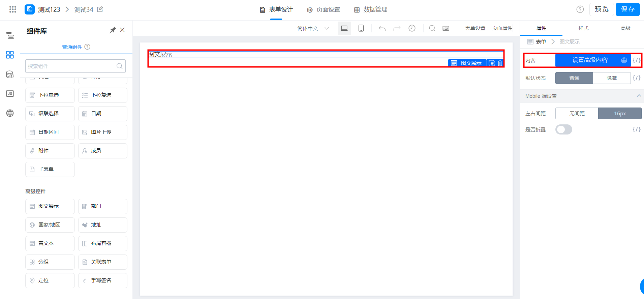Focus the 搜索组件 input field

pyautogui.click(x=75, y=66)
